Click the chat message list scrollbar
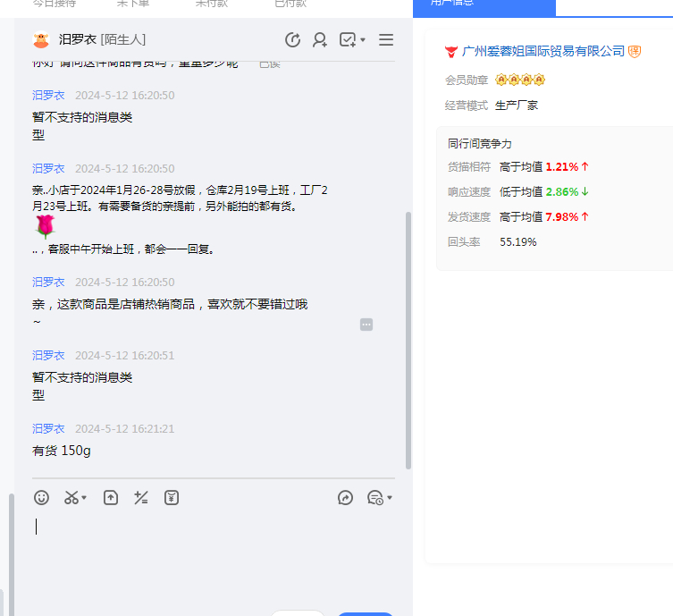The height and width of the screenshot is (616, 673). 408,340
